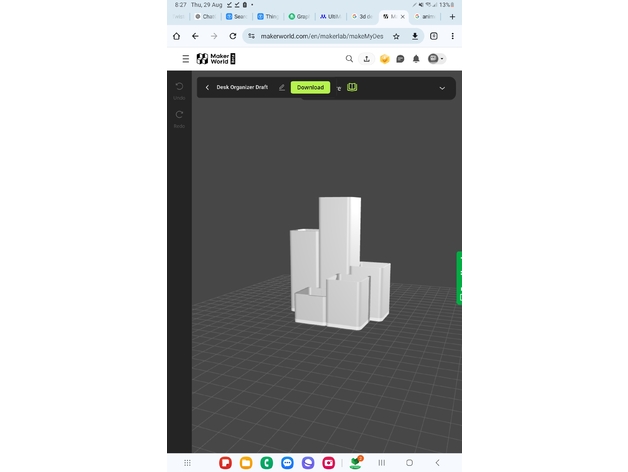This screenshot has width=628, height=472.
Task: Go back using the arrow beside Desk Organizer Draft
Action: point(207,88)
